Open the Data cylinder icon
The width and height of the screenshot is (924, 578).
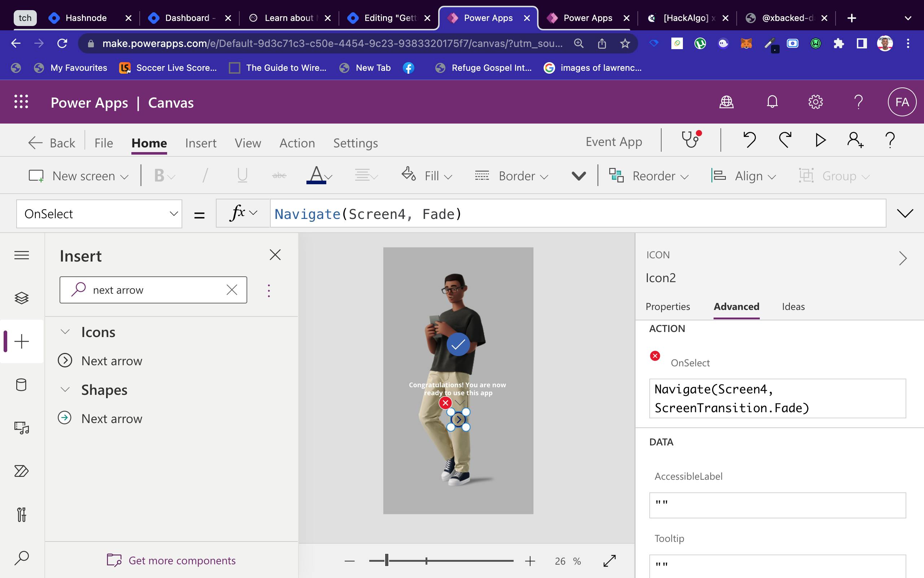[21, 385]
